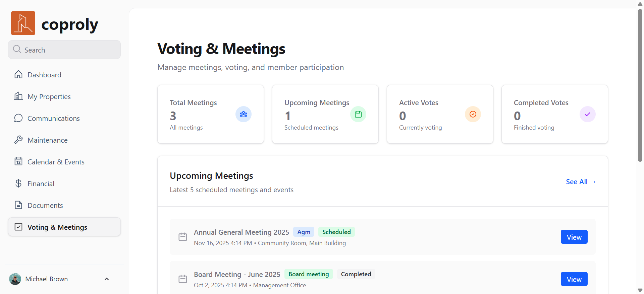Image resolution: width=644 pixels, height=294 pixels.
Task: Click the coproly logo icon
Action: [23, 23]
